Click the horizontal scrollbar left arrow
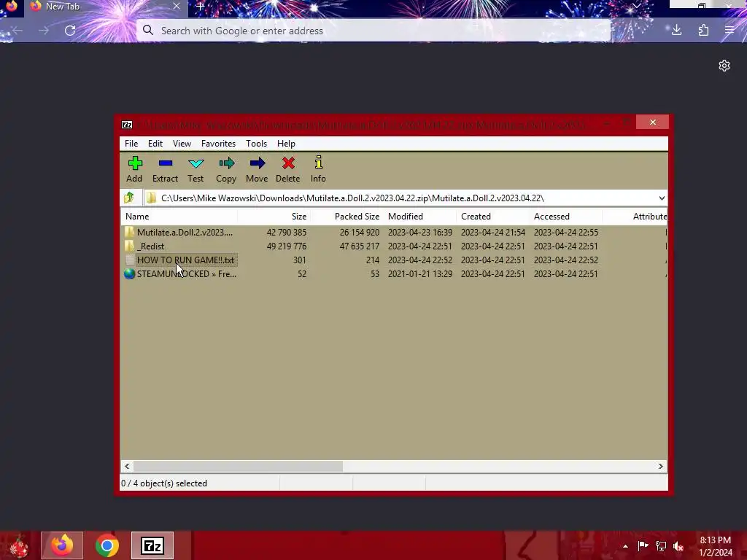The image size is (747, 560). click(x=127, y=466)
